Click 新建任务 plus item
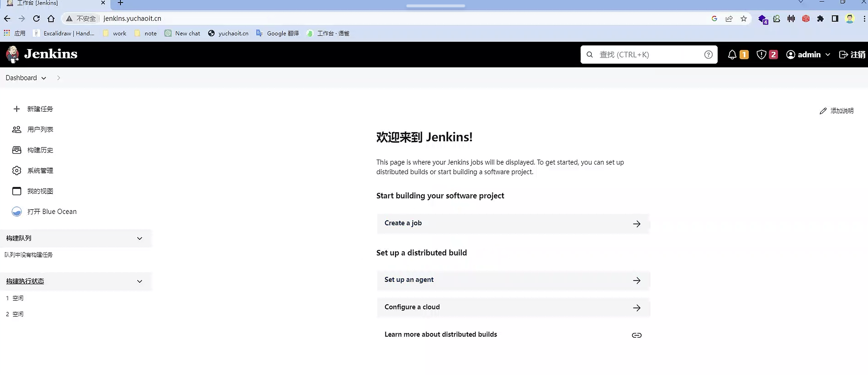The width and height of the screenshot is (868, 375). [x=40, y=109]
